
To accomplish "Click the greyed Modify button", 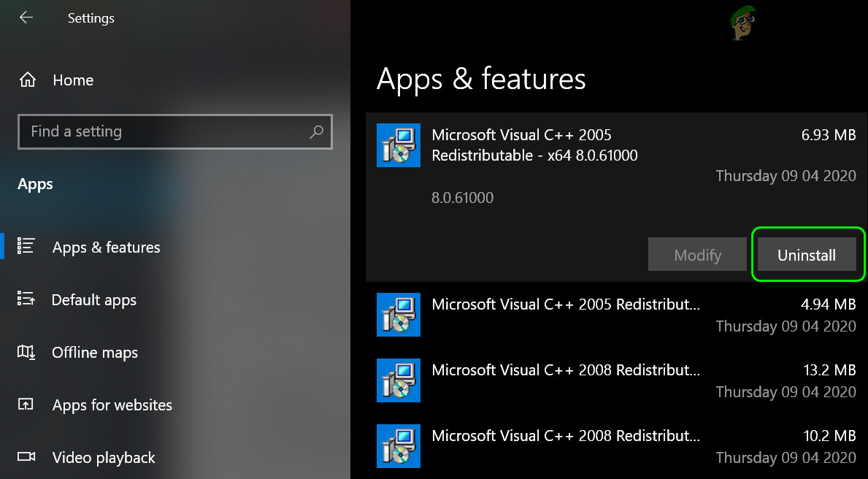I will [x=697, y=255].
